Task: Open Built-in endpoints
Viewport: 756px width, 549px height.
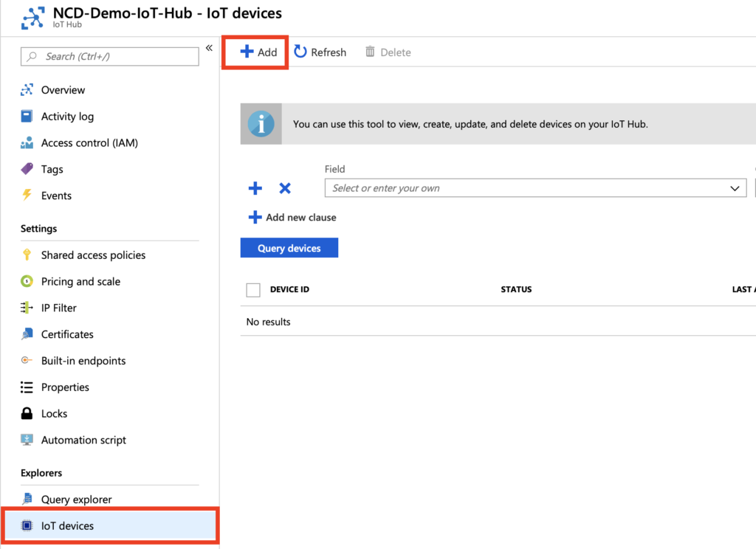Action: tap(83, 361)
